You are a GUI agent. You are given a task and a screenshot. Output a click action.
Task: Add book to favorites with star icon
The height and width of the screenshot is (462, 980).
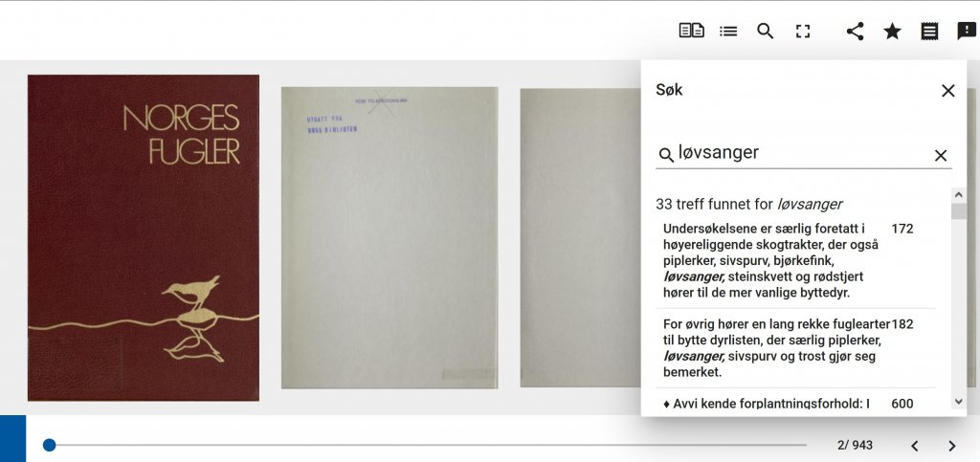click(x=892, y=32)
